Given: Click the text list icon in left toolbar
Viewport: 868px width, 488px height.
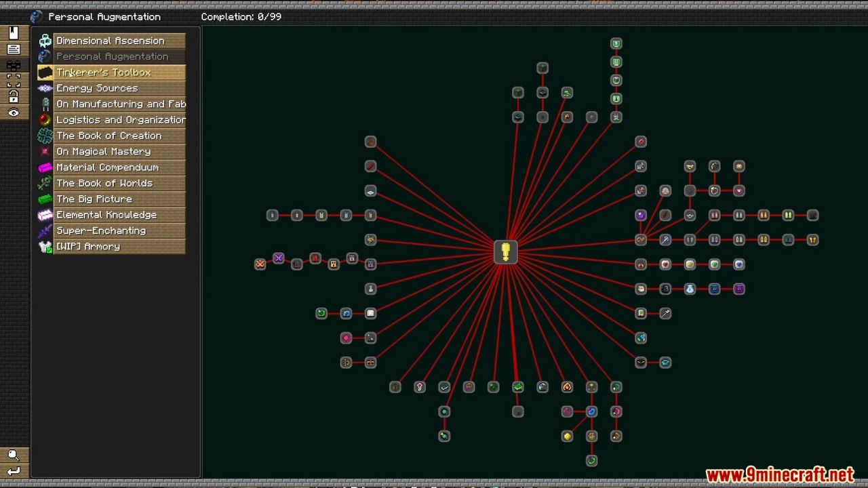Looking at the screenshot, I should click(x=14, y=49).
